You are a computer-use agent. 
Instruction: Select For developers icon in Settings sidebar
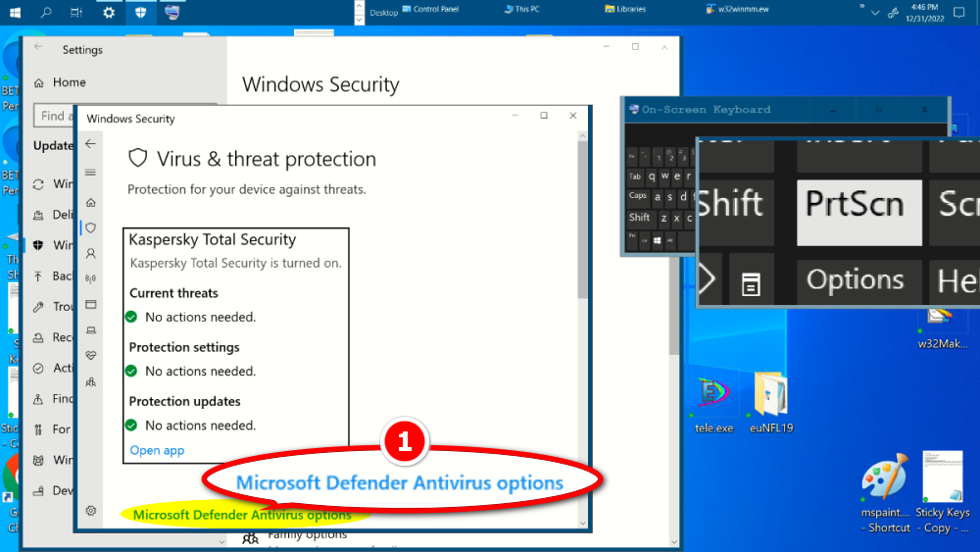click(x=39, y=429)
